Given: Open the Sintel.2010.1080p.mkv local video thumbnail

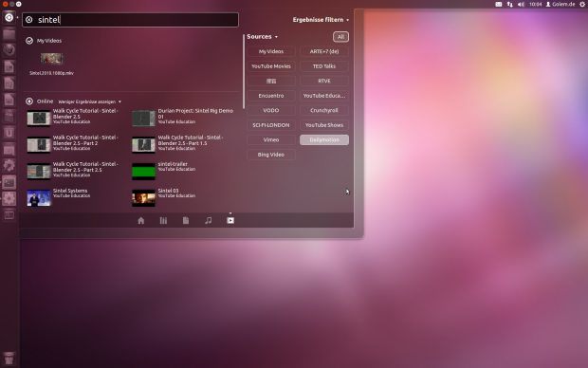Looking at the screenshot, I should click(52, 58).
